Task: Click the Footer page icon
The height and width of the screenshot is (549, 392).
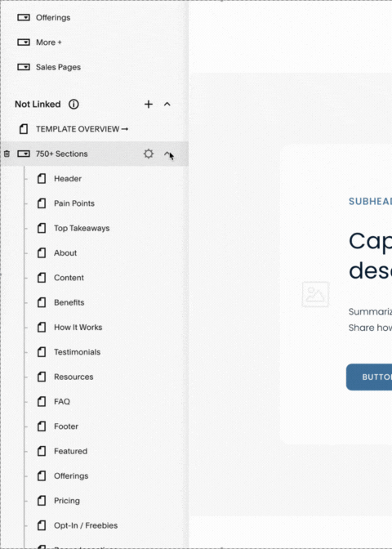Action: [x=42, y=426]
